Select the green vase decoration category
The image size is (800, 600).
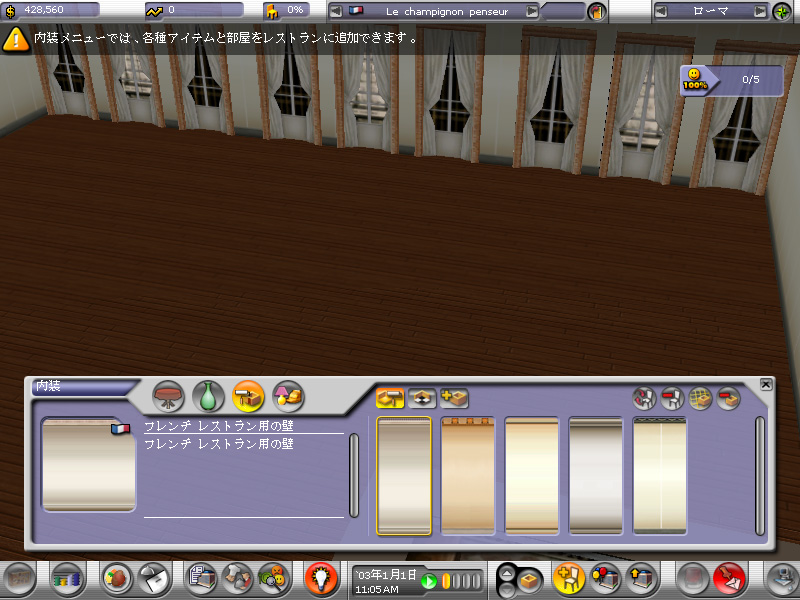208,396
